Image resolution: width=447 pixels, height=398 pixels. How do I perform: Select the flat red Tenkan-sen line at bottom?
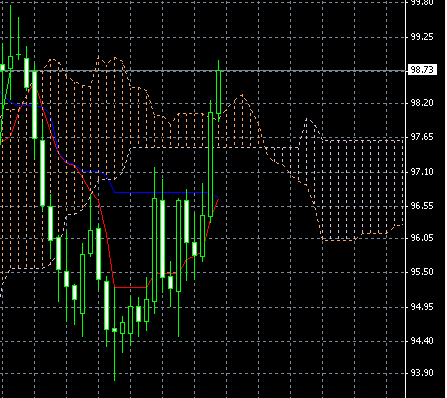click(x=130, y=287)
